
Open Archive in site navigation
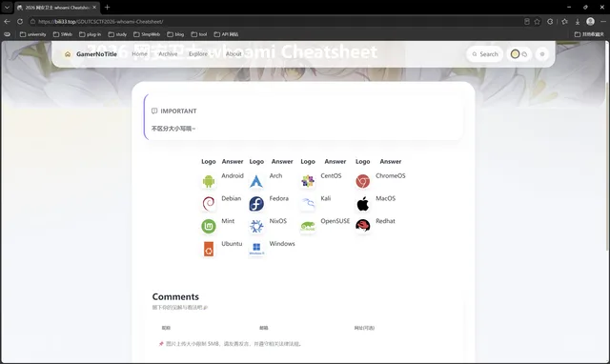point(168,54)
